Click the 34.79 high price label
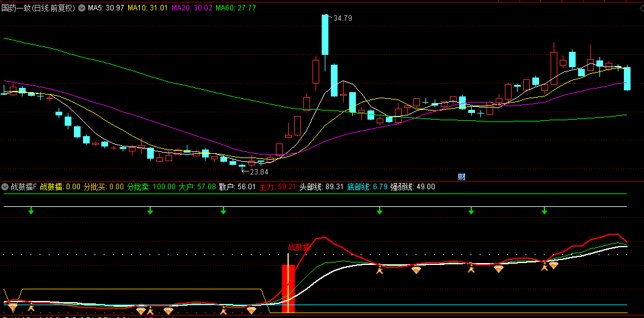Screen dimensions: 644x318 [x=342, y=18]
